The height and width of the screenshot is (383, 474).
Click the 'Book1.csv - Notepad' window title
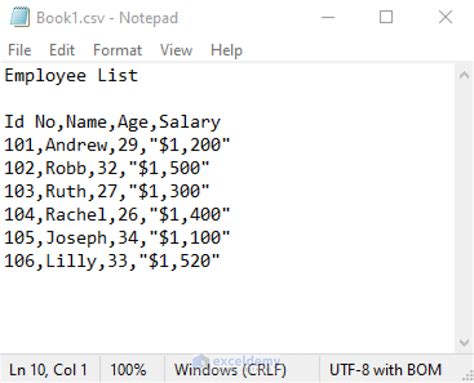pos(107,18)
